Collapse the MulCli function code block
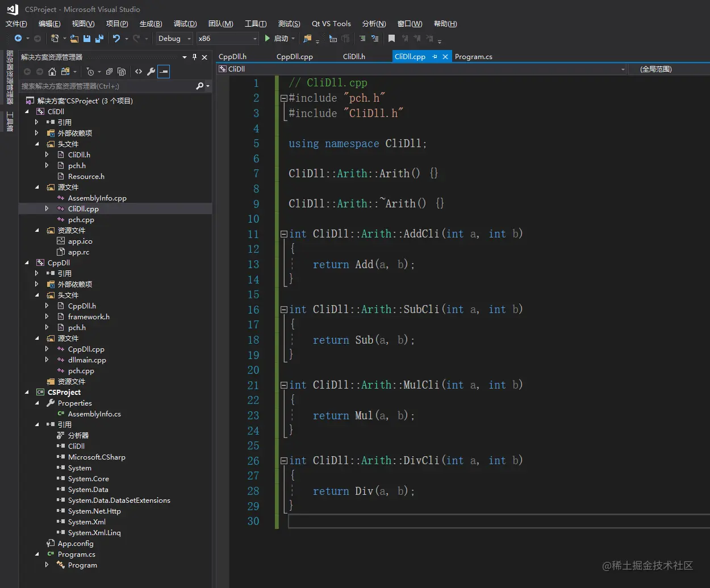Viewport: 710px width, 588px height. coord(283,385)
